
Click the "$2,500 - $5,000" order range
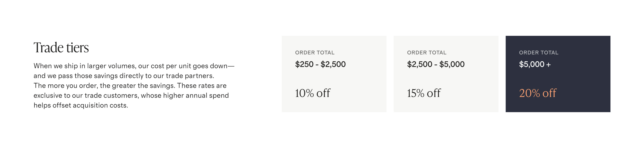point(436,64)
